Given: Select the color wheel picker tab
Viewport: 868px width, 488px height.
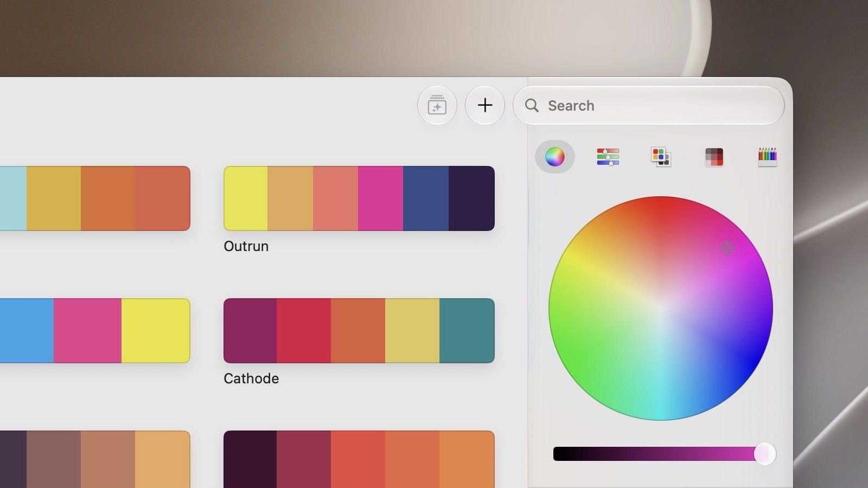Looking at the screenshot, I should point(554,157).
